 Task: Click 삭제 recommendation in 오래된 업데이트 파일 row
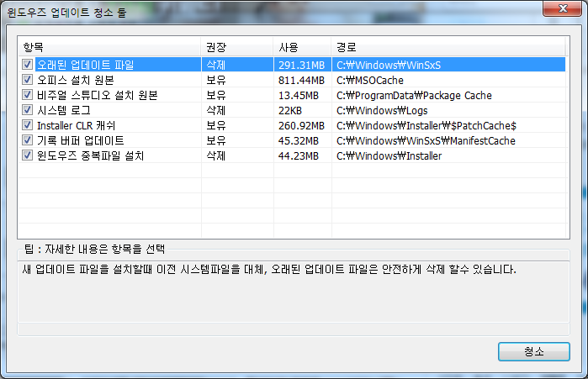216,65
